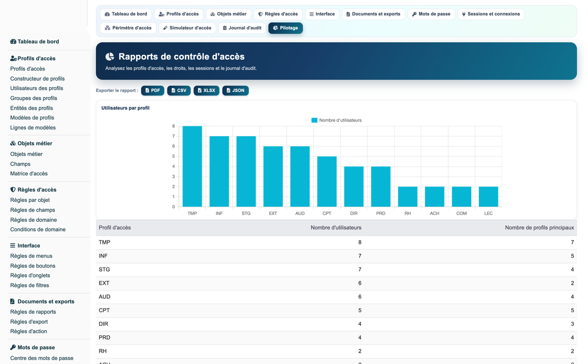Screen dimensions: 588x364
Task: Export the report as PDF
Action: pyautogui.click(x=153, y=91)
